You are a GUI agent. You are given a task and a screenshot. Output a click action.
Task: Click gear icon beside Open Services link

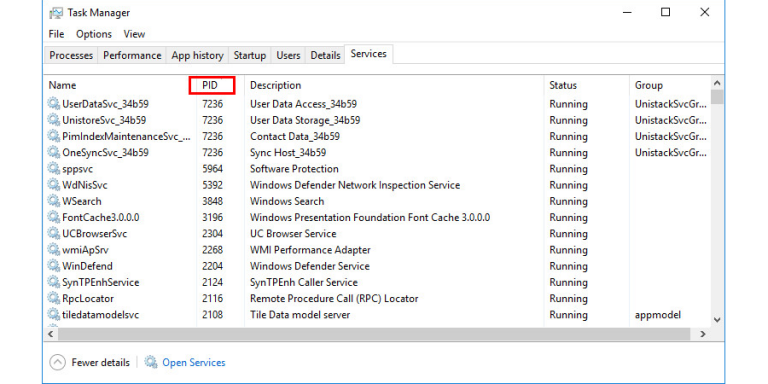coord(151,362)
